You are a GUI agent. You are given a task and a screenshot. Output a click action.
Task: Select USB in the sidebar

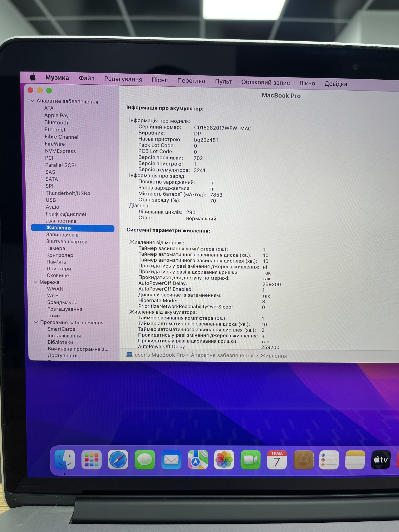[51, 200]
